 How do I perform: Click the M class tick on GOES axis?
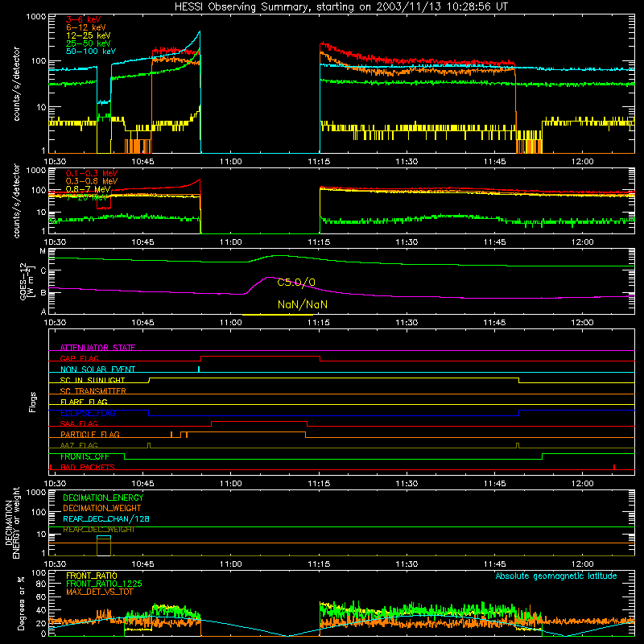[43, 251]
